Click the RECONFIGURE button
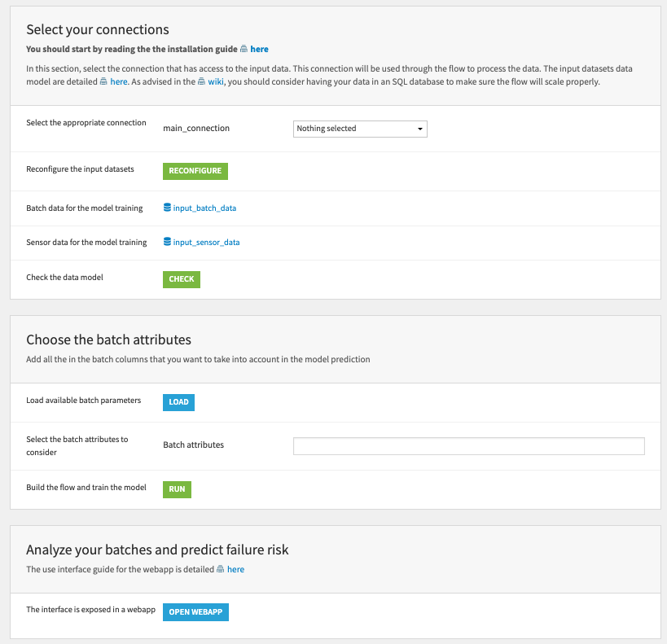This screenshot has height=644, width=667. coord(195,171)
